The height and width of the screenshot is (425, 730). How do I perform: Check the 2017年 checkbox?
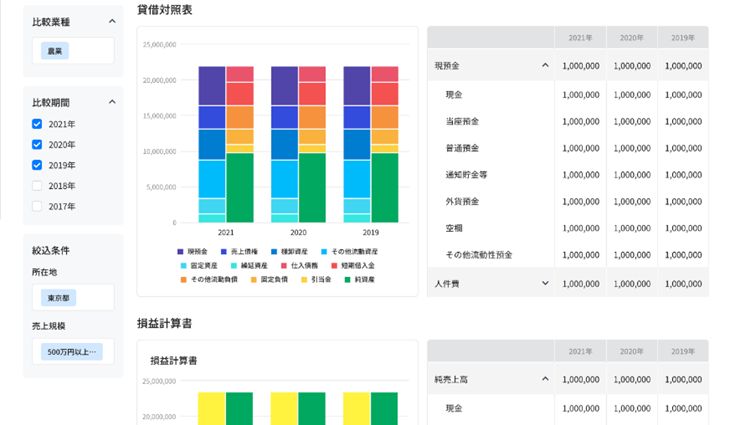(x=37, y=207)
